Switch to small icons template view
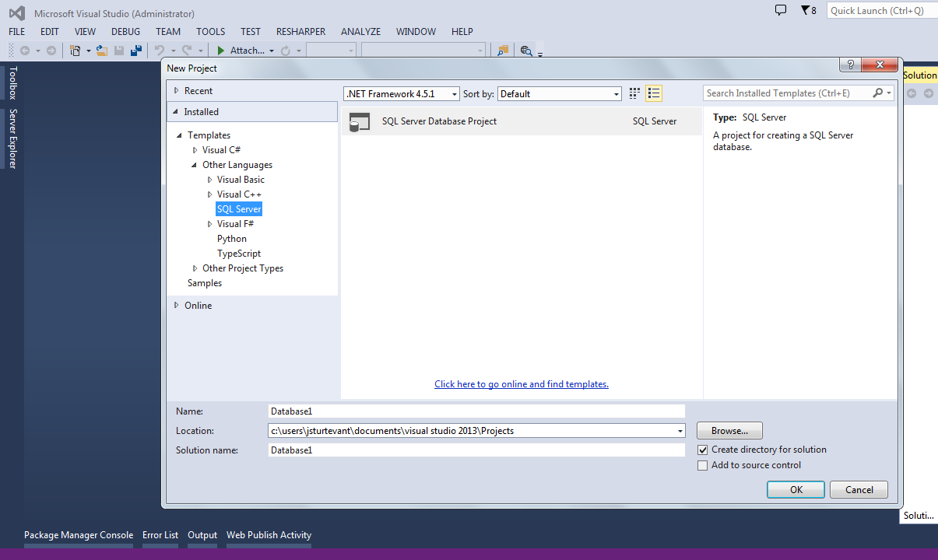 [x=634, y=93]
